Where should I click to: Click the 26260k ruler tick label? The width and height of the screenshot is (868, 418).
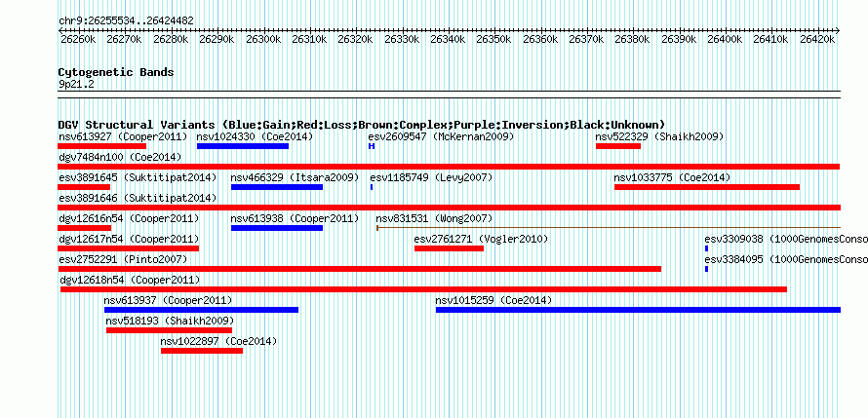click(x=77, y=39)
